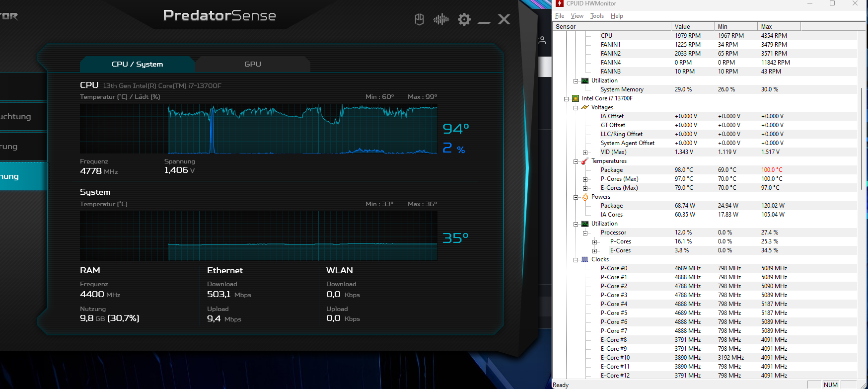Click the 94° CPU temperature readout
Screen dimensions: 868x389
[456, 129]
